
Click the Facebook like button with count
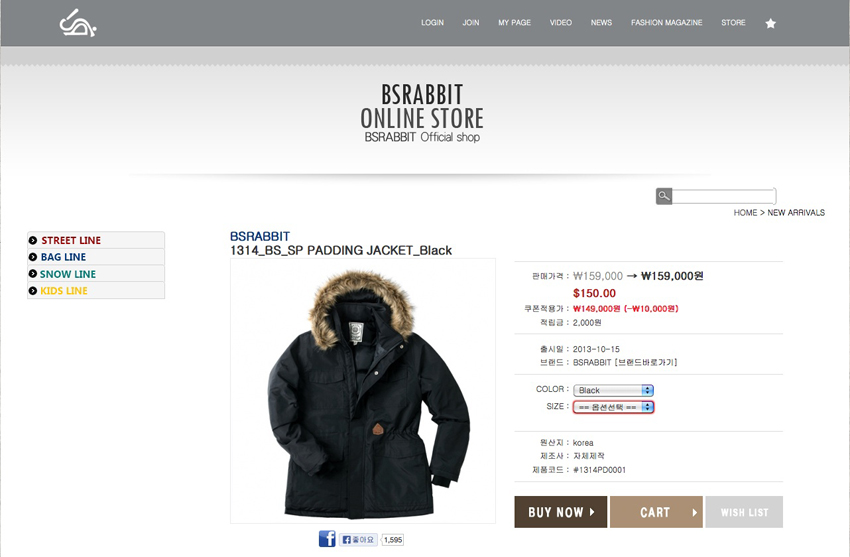[x=371, y=540]
